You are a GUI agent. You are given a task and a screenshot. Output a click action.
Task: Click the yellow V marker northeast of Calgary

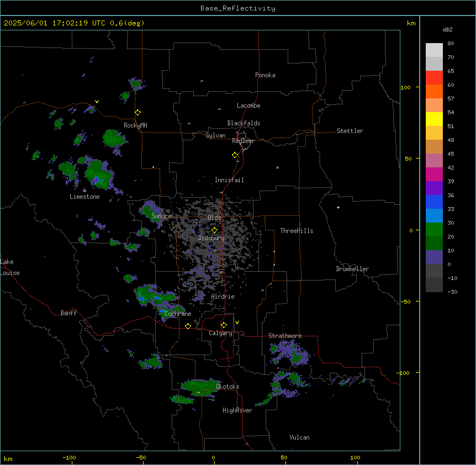(237, 323)
